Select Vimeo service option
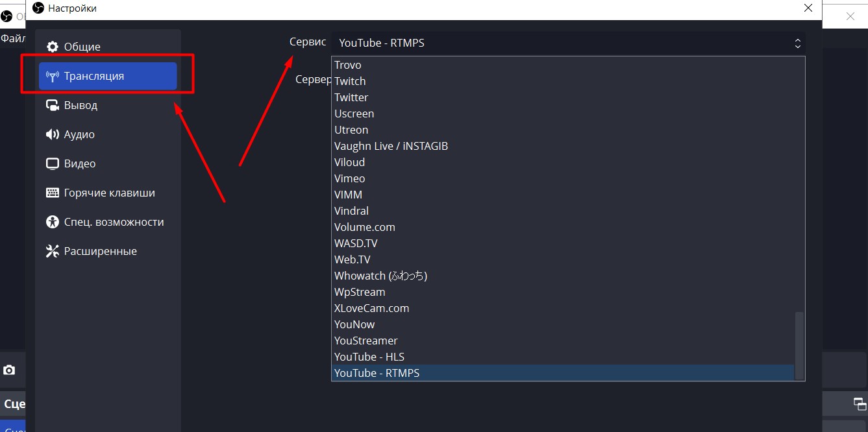The width and height of the screenshot is (868, 432). (349, 178)
